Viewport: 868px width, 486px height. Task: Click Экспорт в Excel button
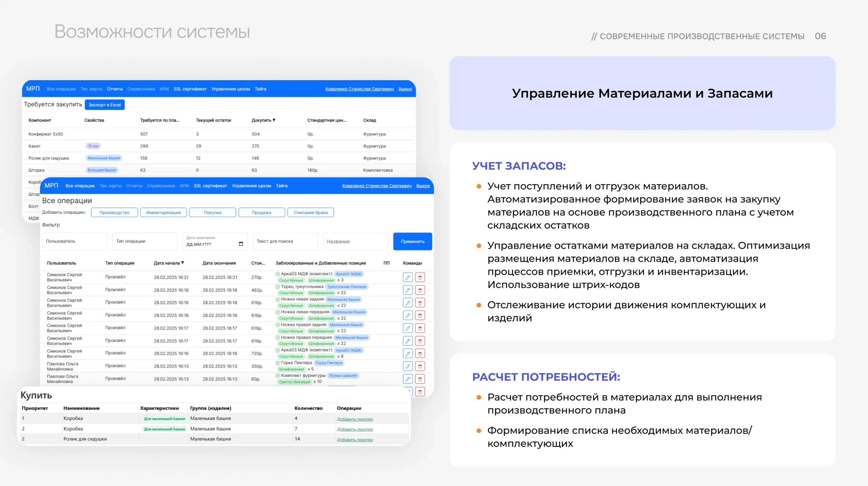click(104, 105)
